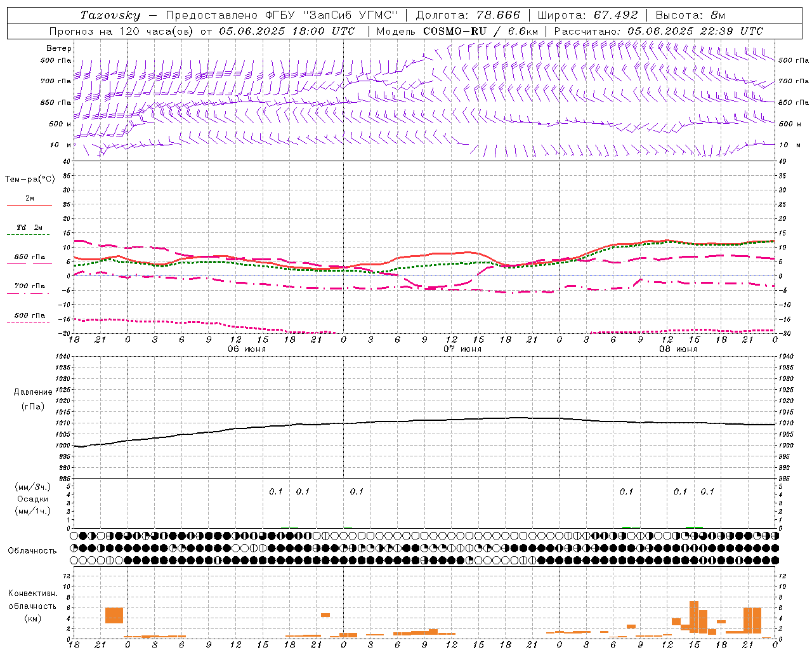Click the "Тем-ра(°C)" temperature panel title

pos(30,180)
